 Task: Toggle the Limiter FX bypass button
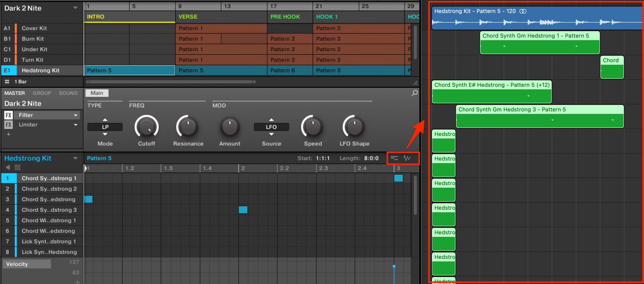(9, 125)
